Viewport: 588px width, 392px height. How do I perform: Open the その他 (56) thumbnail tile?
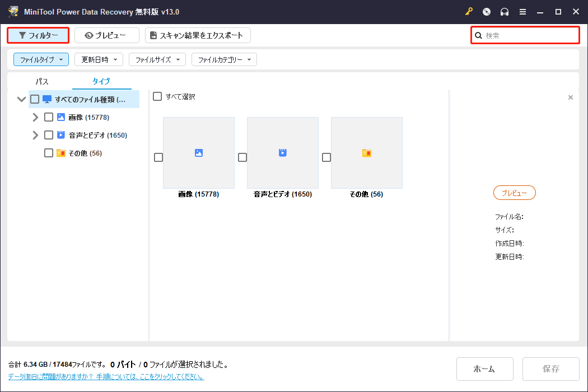point(367,153)
